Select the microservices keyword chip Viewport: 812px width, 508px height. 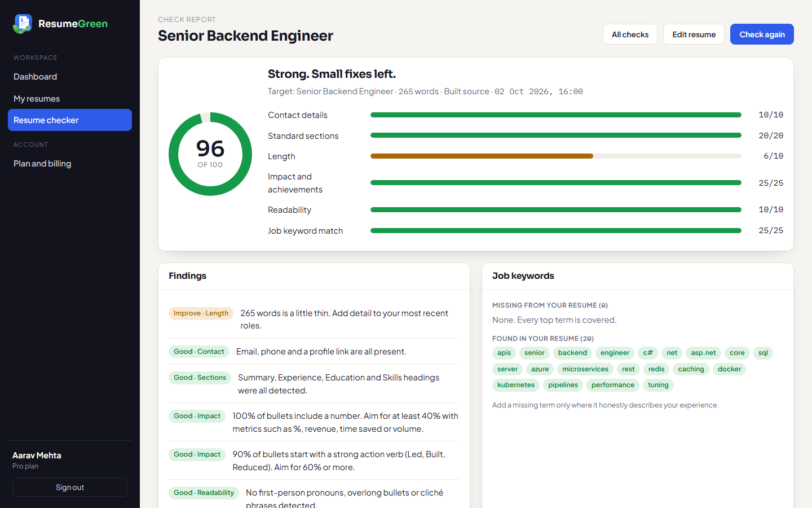tap(585, 369)
